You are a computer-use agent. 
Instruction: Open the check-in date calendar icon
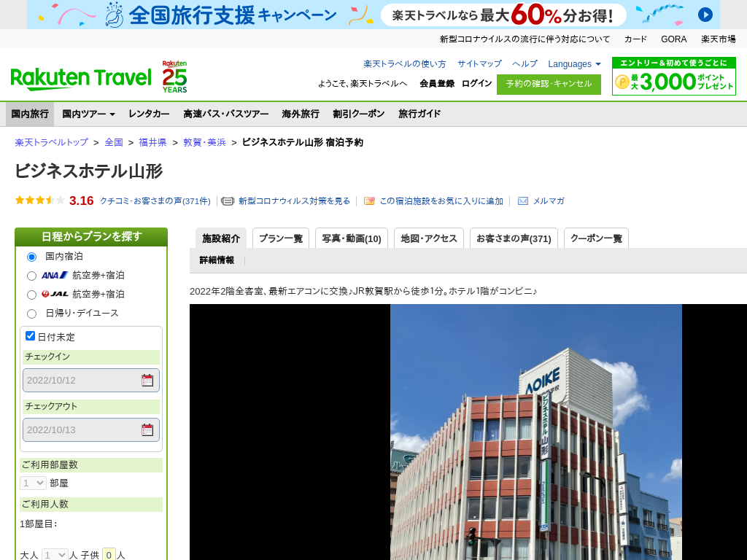point(147,380)
